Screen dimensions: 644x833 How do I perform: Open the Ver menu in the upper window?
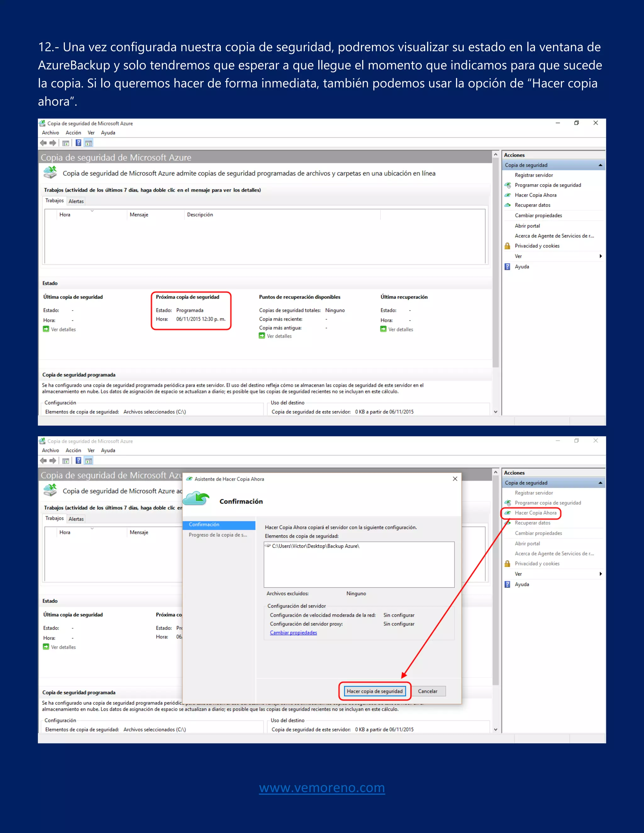(91, 133)
